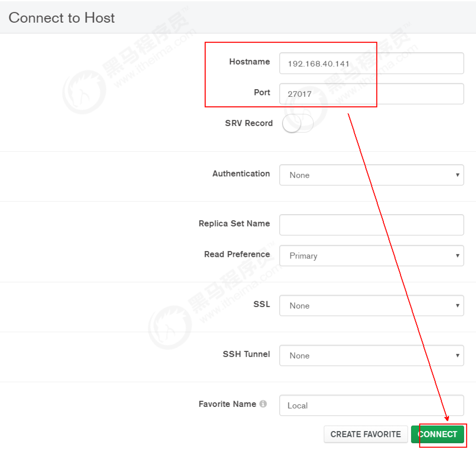Click the SSL label text

pyautogui.click(x=261, y=304)
